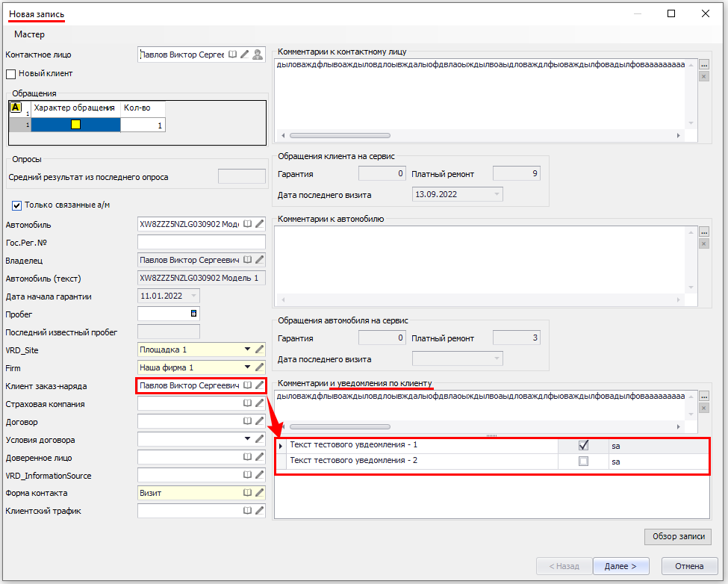This screenshot has width=728, height=584.
Task: Open the Firm dropdown list
Action: pos(247,367)
